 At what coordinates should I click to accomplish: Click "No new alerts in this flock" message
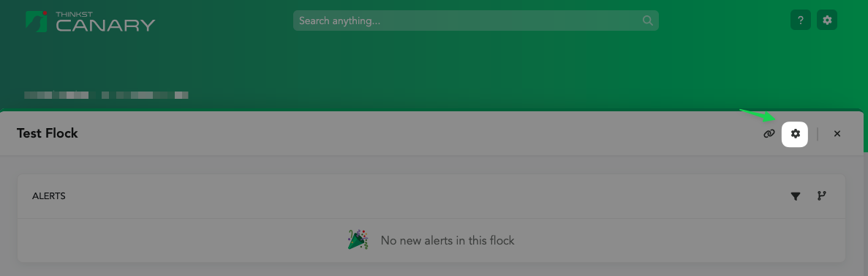point(448,241)
